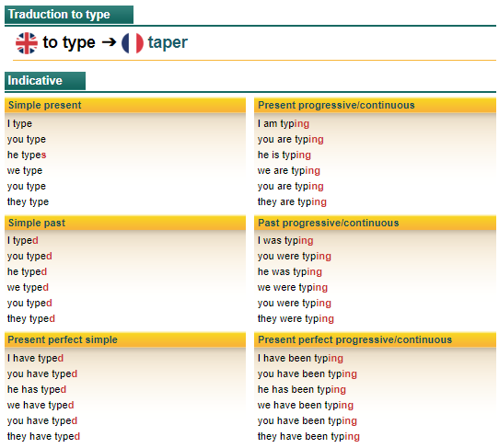Click the conjugation 'they typed'
Viewport: 499px width, 448px height.
coord(31,318)
